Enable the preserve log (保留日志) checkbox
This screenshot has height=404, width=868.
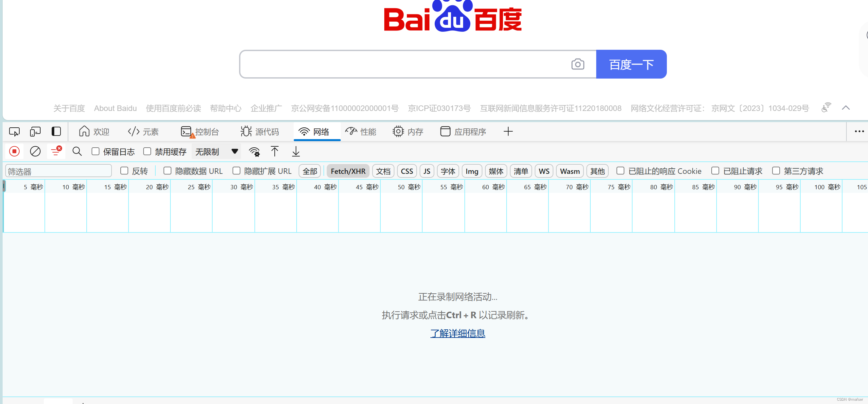(x=96, y=151)
